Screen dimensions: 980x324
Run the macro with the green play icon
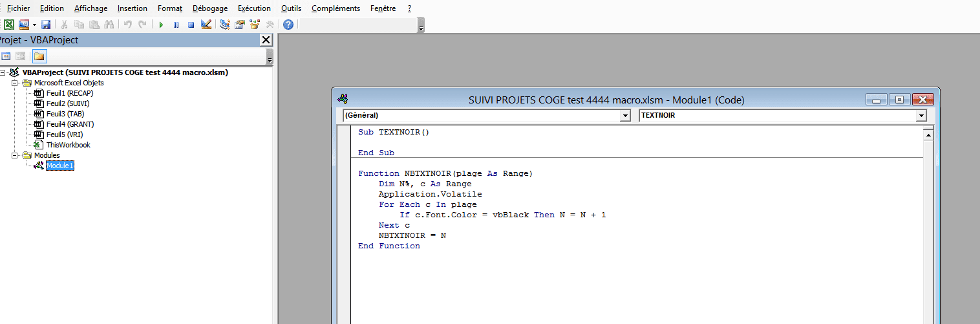click(161, 25)
